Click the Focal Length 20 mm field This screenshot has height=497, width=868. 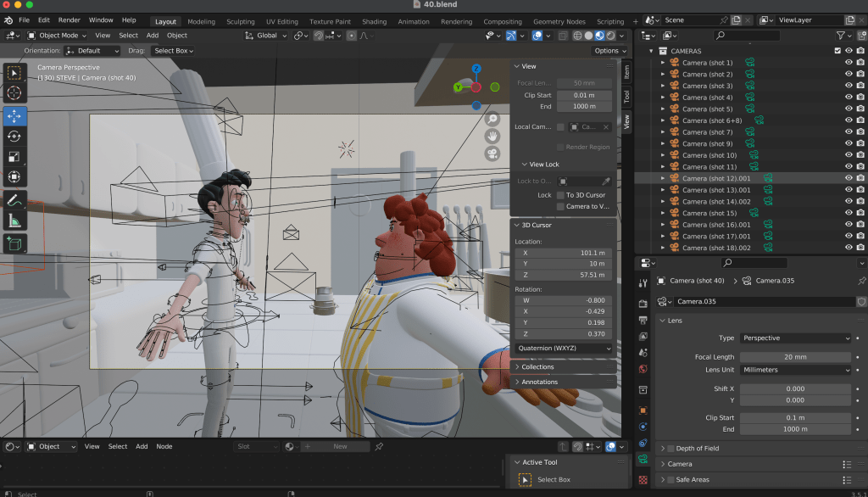click(x=796, y=357)
